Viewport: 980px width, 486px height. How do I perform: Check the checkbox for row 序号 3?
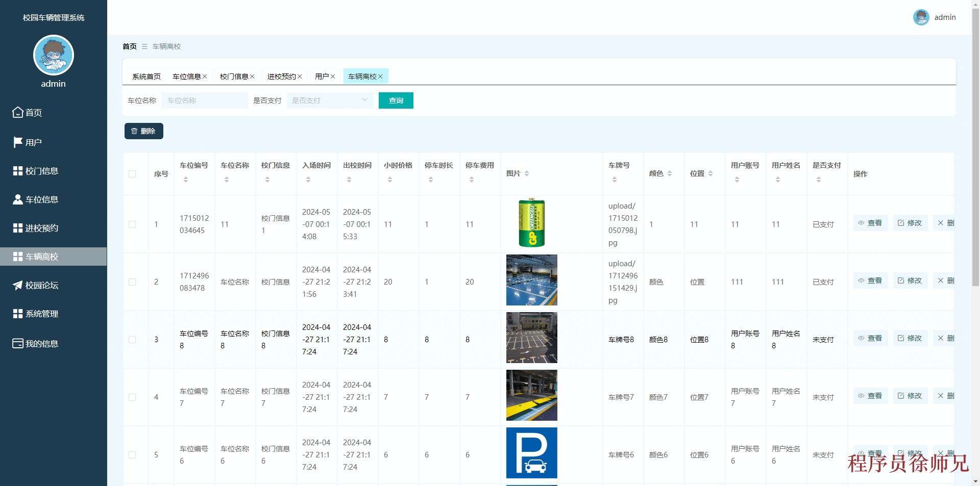(x=133, y=340)
